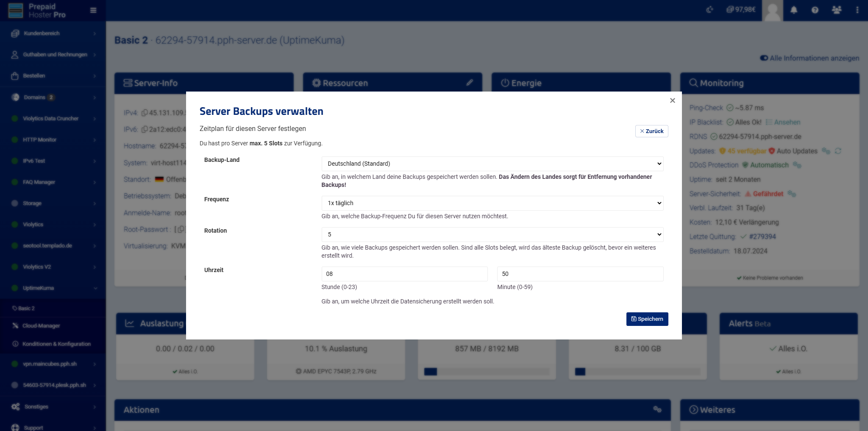Screen dimensions: 868x431
Task: Click the RAM usage progress bar
Action: click(487, 372)
